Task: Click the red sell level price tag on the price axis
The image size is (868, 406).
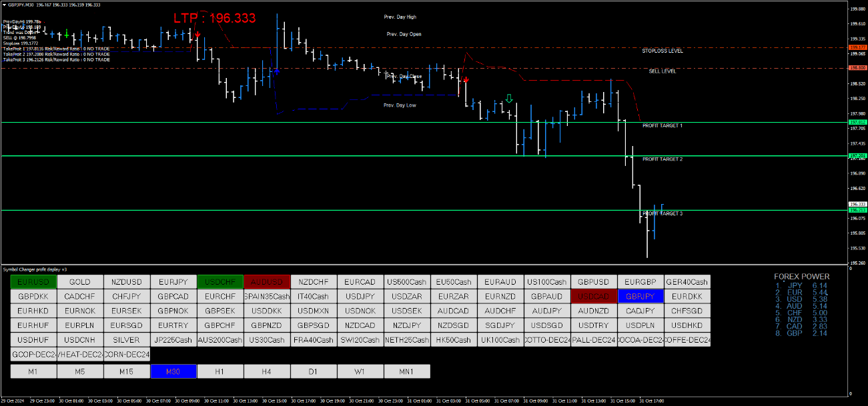Action: [857, 67]
